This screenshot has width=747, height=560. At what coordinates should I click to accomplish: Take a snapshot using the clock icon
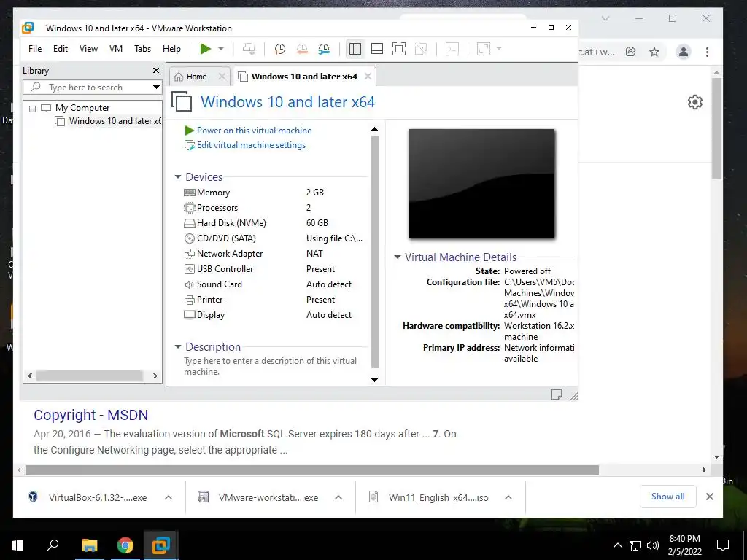[x=279, y=49]
